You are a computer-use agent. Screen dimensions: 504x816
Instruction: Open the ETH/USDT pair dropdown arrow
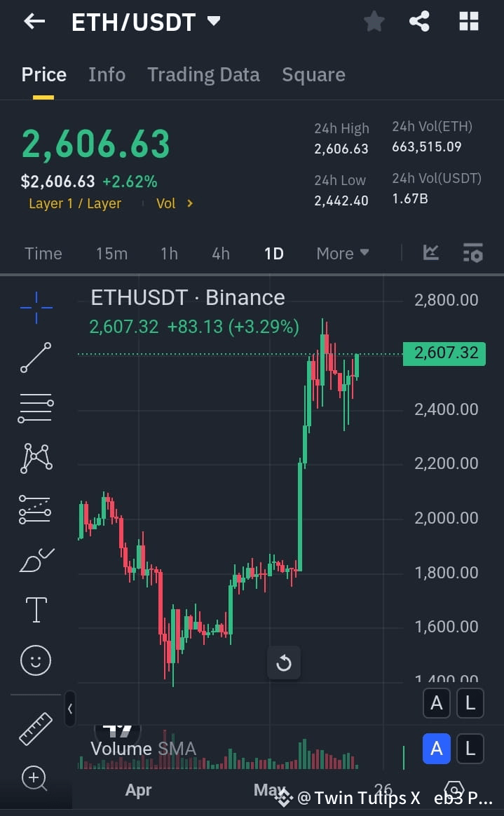coord(214,21)
